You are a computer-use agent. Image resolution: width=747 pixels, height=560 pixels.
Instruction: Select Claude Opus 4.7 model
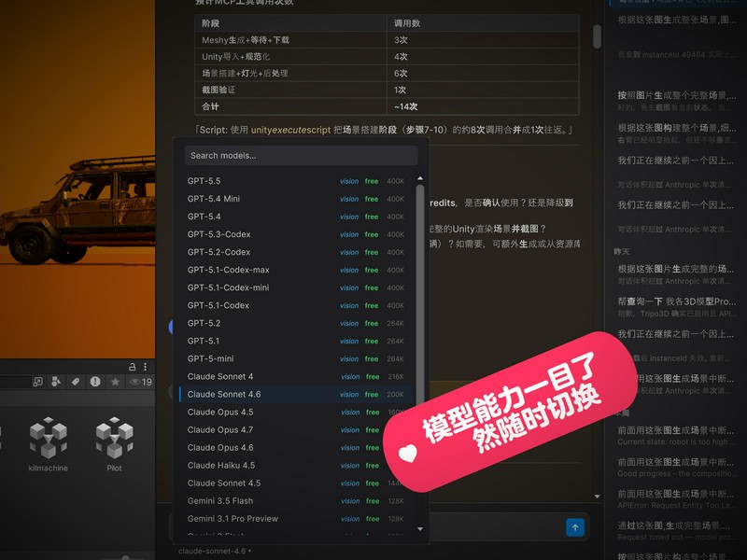click(295, 429)
